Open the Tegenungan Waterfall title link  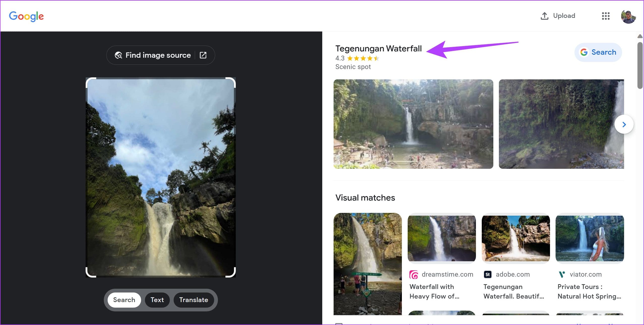pyautogui.click(x=378, y=48)
